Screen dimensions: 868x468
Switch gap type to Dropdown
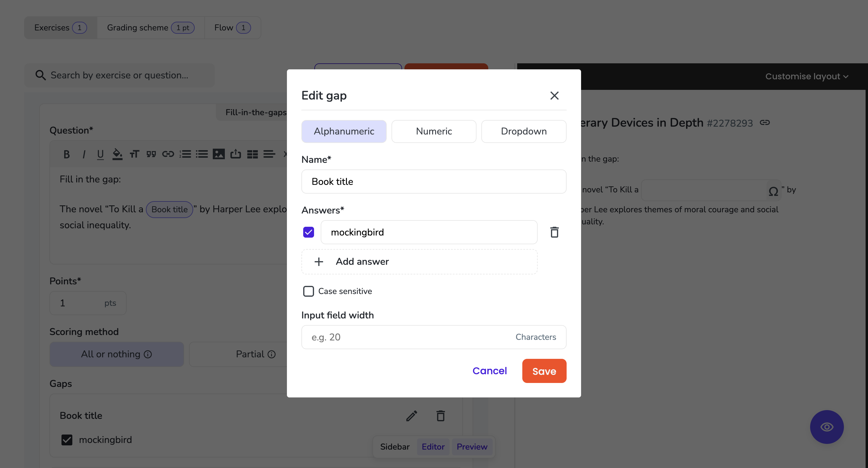pos(524,131)
